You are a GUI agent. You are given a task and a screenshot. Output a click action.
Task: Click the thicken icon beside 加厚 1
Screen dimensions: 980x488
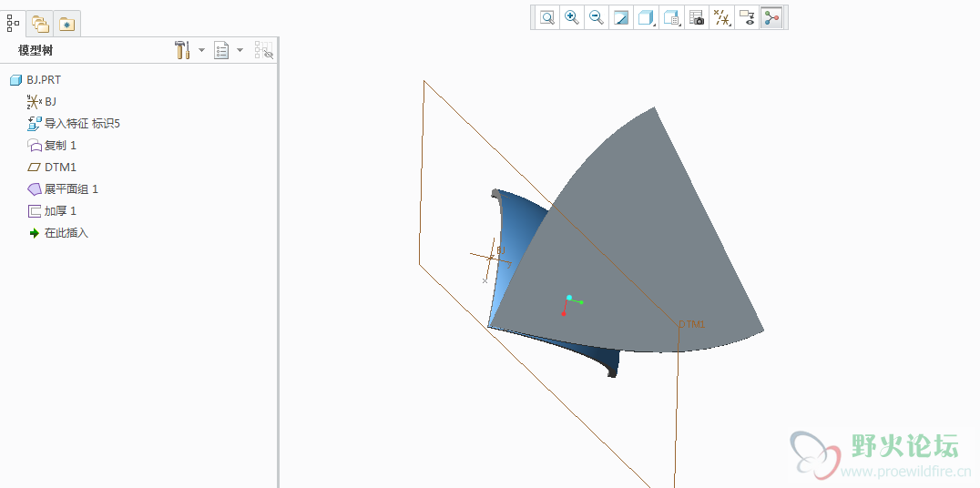pyautogui.click(x=35, y=211)
